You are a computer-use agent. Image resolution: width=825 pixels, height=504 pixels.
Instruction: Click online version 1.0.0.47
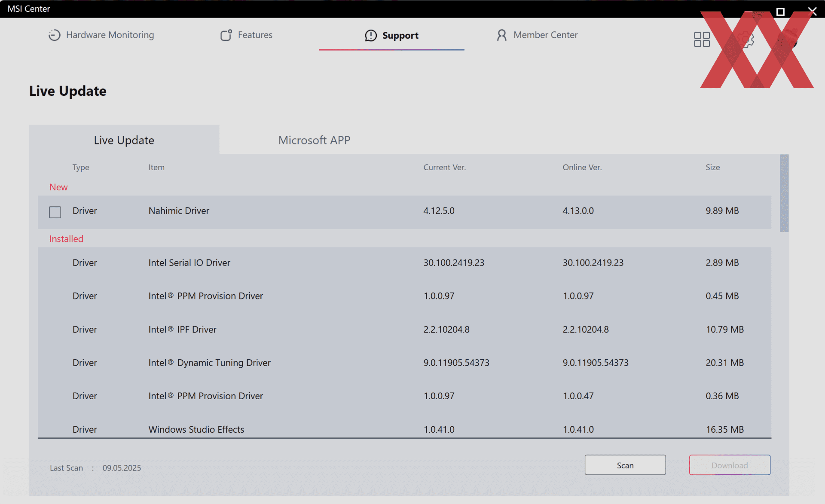[x=578, y=396]
